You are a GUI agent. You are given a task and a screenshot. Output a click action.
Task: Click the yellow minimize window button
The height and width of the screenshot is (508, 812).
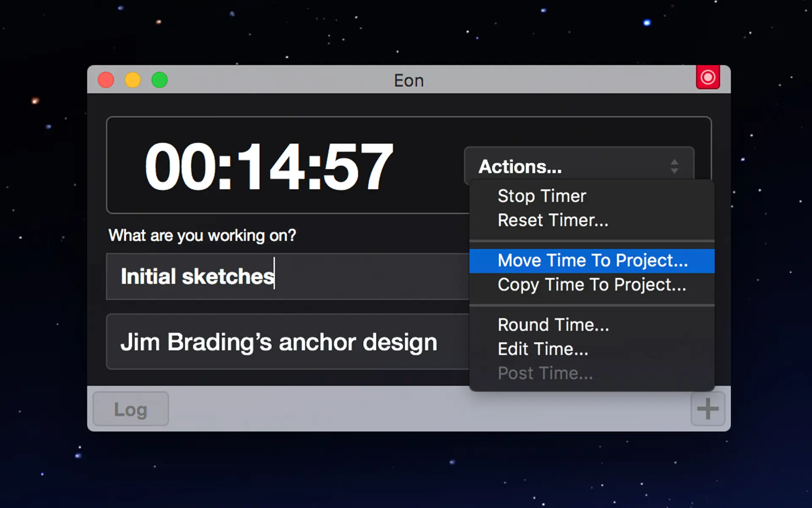coord(133,80)
